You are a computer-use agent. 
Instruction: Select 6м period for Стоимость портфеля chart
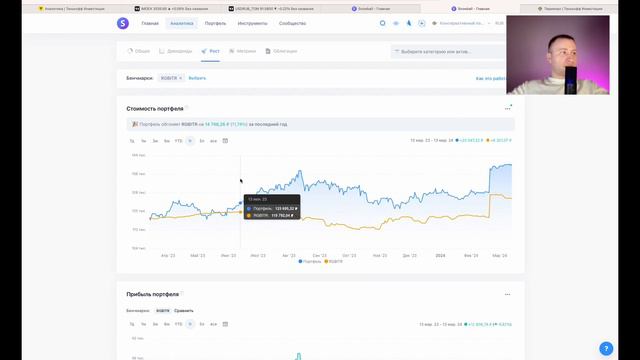point(167,141)
